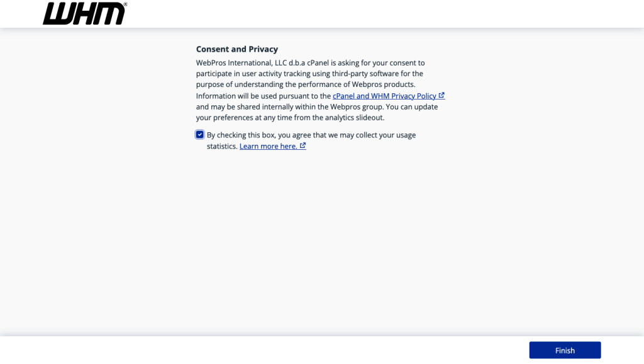Open the "Learn more here." link
The height and width of the screenshot is (364, 644).
pos(268,146)
